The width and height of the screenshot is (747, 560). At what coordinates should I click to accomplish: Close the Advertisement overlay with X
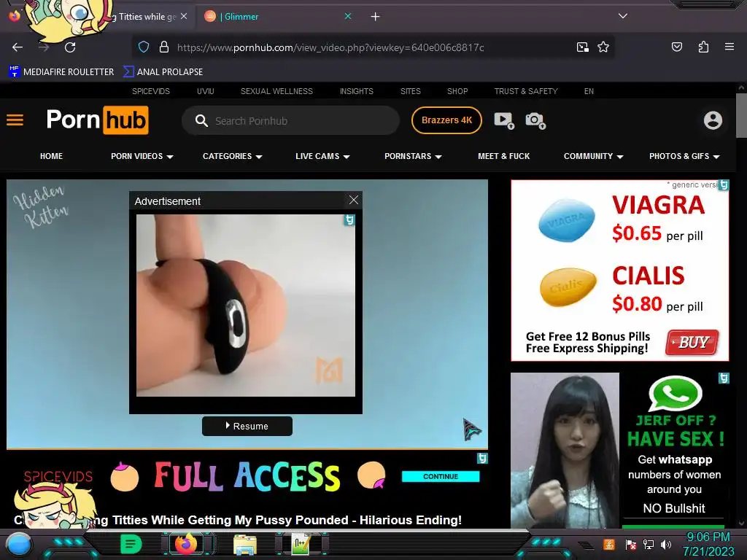tap(354, 200)
